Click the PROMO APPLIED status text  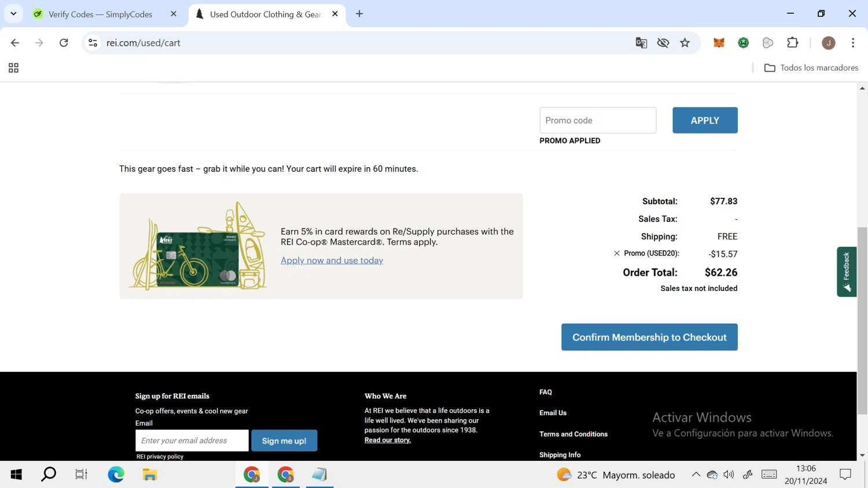tap(570, 141)
